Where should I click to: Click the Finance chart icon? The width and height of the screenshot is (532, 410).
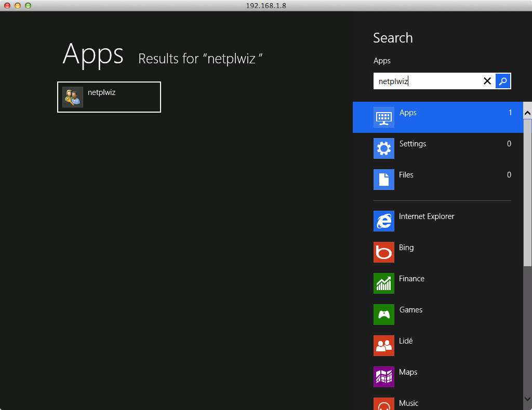point(384,283)
